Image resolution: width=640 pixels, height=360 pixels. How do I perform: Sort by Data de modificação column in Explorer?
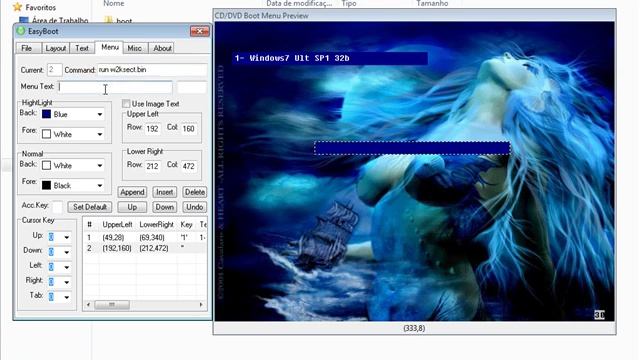pos(299,4)
